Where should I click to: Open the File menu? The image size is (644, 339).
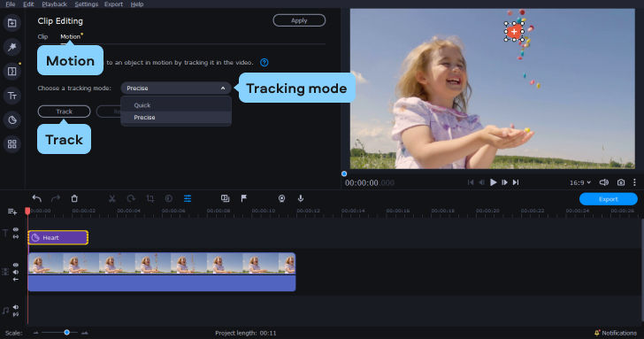[11, 4]
